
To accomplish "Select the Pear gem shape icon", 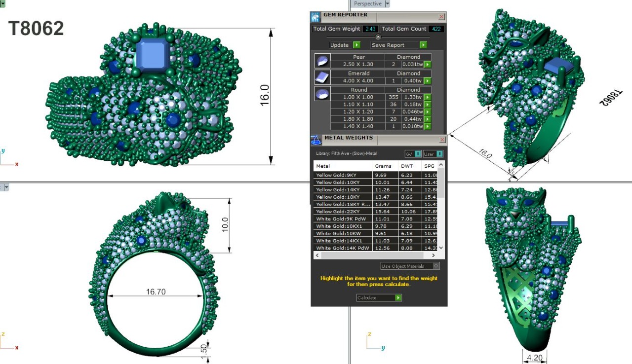I will 322,61.
